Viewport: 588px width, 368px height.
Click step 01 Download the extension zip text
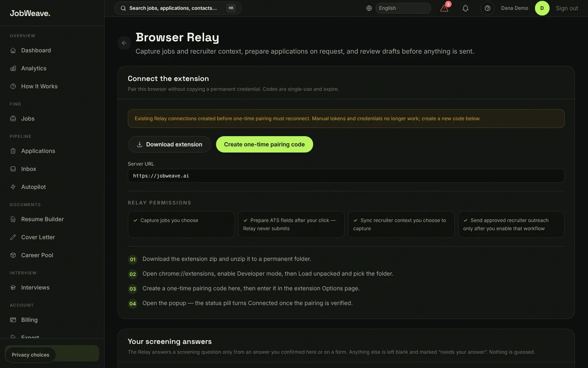(x=227, y=259)
